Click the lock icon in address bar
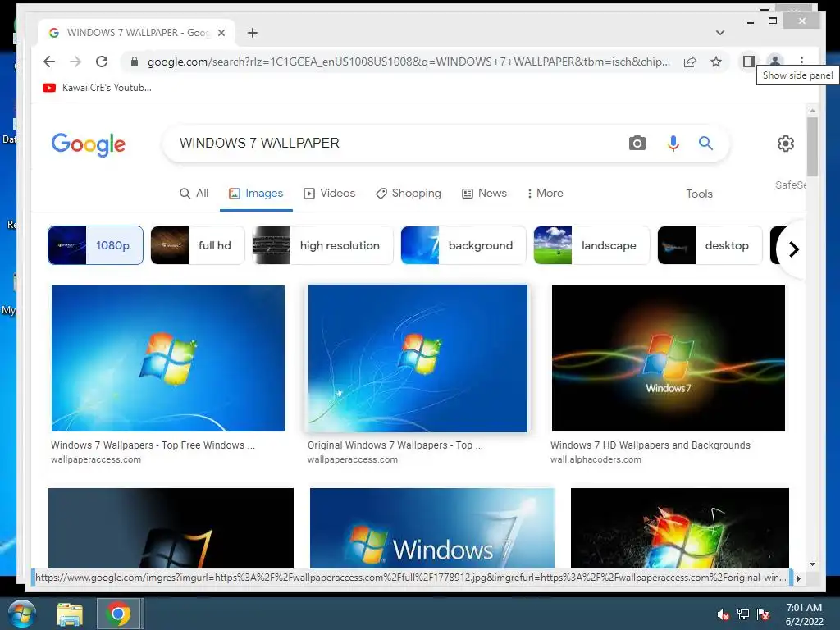Screen dimensions: 840x630 (135, 62)
